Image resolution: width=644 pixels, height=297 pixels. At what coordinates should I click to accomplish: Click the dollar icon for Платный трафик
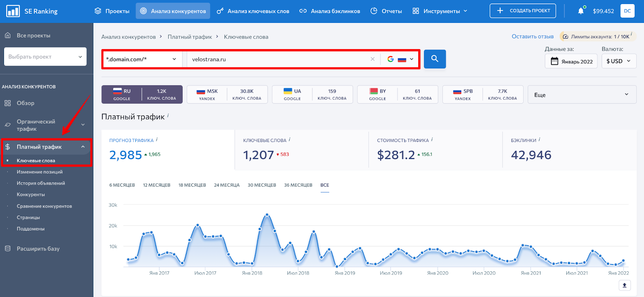click(x=8, y=147)
